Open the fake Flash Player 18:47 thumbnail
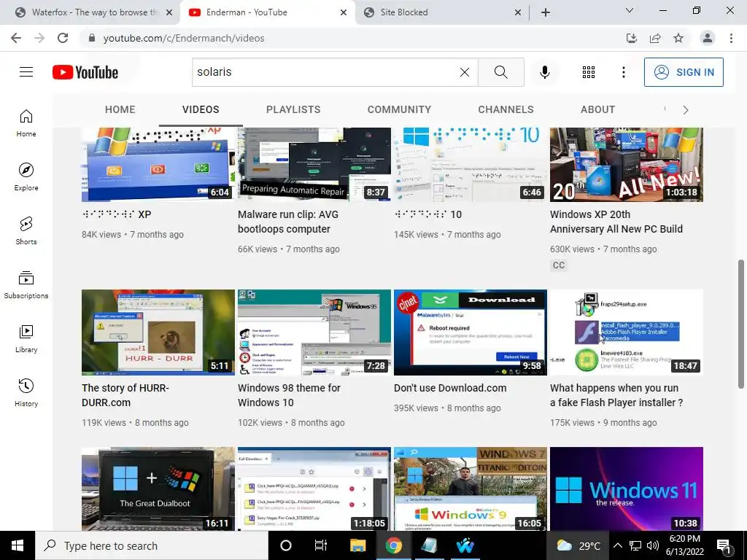This screenshot has width=747, height=560. (x=627, y=332)
